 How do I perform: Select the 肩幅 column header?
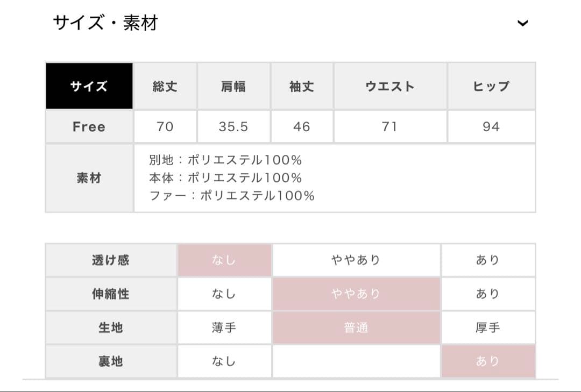pyautogui.click(x=233, y=87)
